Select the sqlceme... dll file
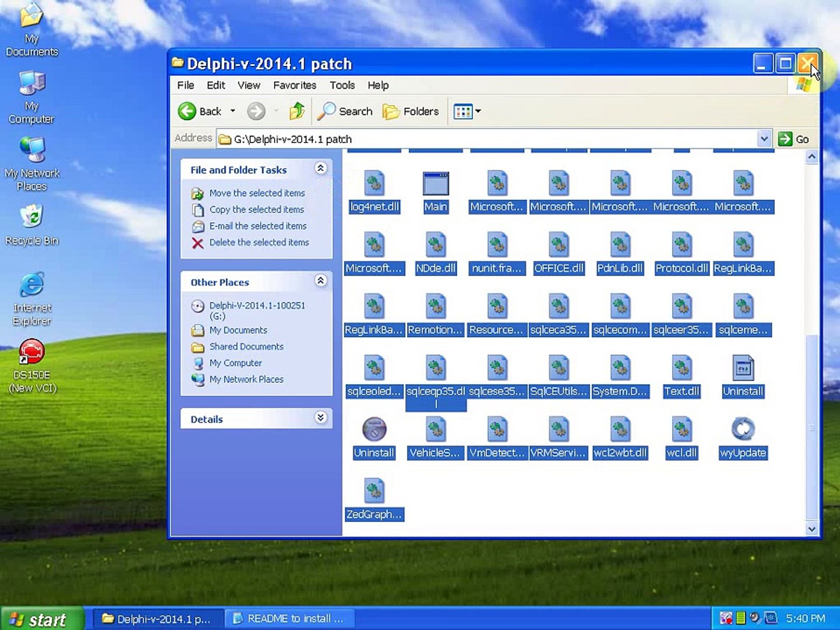 click(743, 314)
